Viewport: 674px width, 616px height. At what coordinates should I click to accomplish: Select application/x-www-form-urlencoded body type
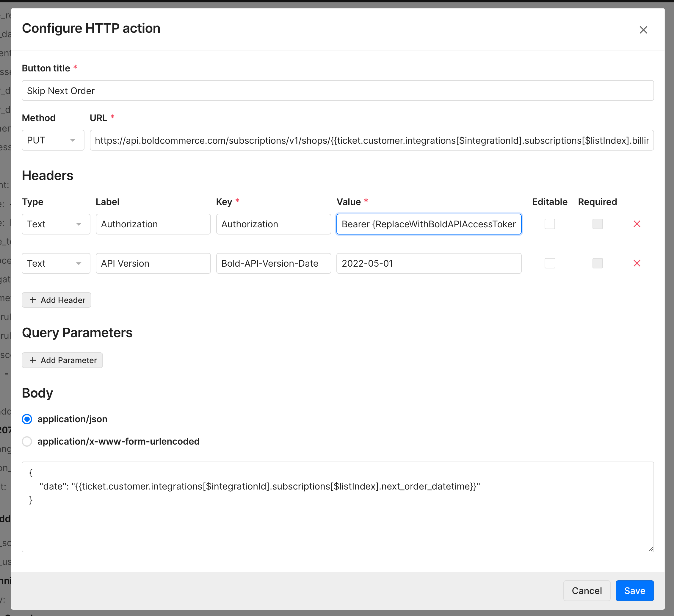[x=27, y=441]
